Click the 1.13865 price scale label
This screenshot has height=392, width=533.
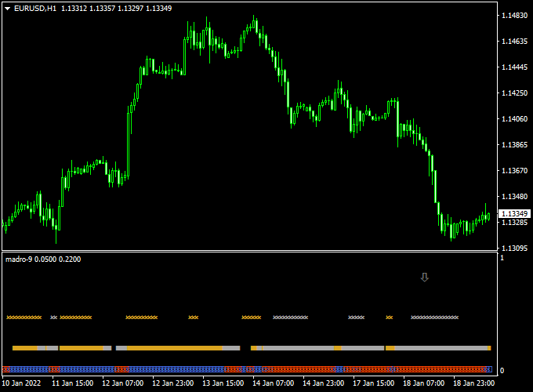(x=515, y=144)
